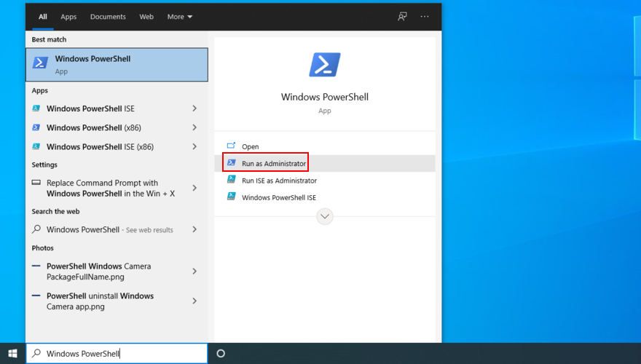
Task: Choose Windows PowerShell ISE action
Action: click(325, 198)
